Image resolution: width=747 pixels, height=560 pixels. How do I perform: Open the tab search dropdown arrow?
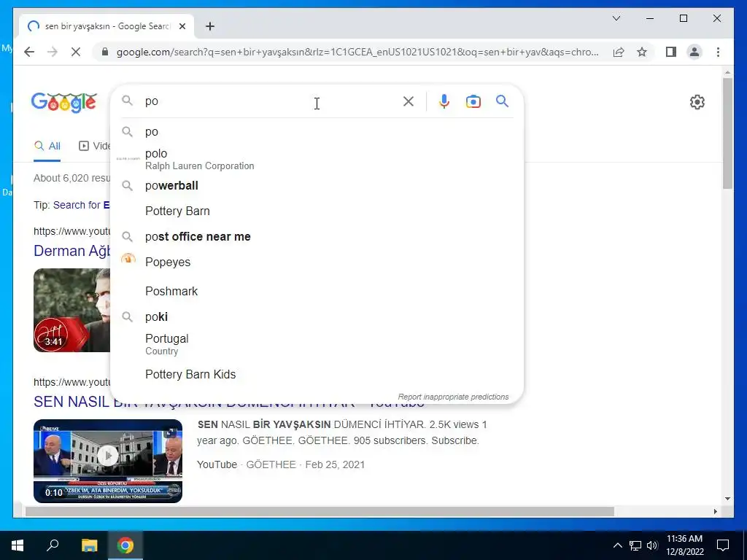tap(616, 18)
